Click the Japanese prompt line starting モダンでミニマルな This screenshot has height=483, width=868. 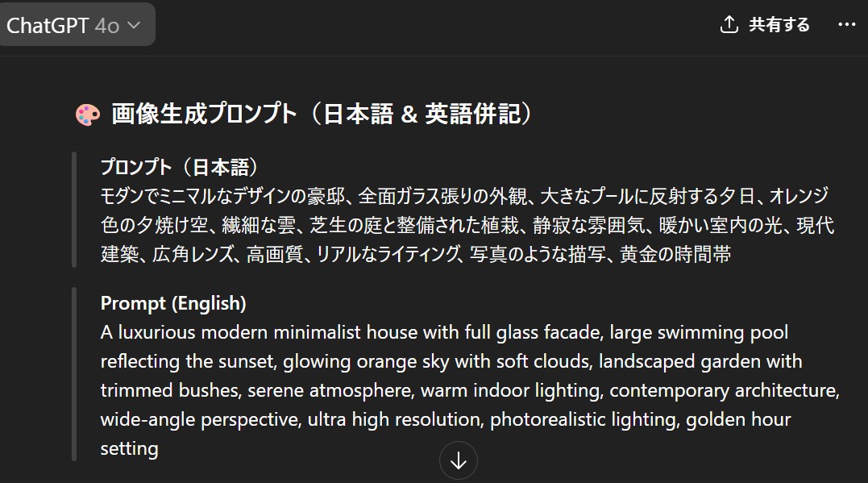(x=464, y=196)
